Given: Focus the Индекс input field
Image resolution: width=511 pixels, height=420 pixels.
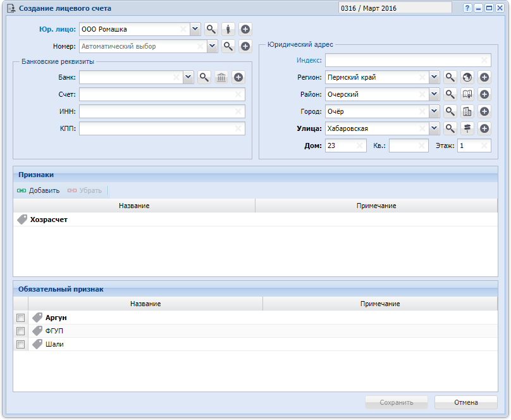Looking at the screenshot, I should click(x=408, y=60).
